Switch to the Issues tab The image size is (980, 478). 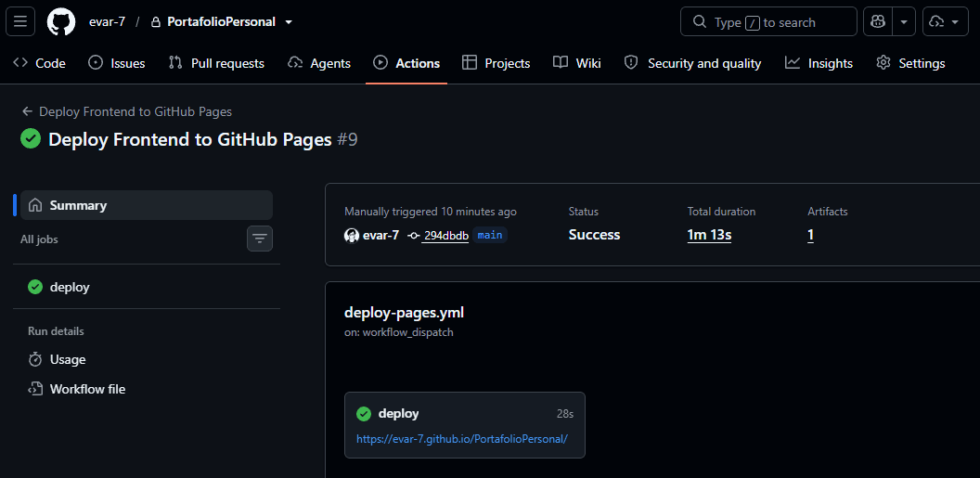tap(117, 63)
